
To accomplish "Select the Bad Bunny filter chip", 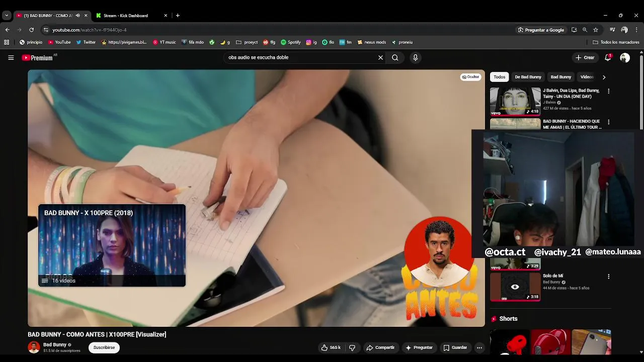I will click(x=560, y=77).
